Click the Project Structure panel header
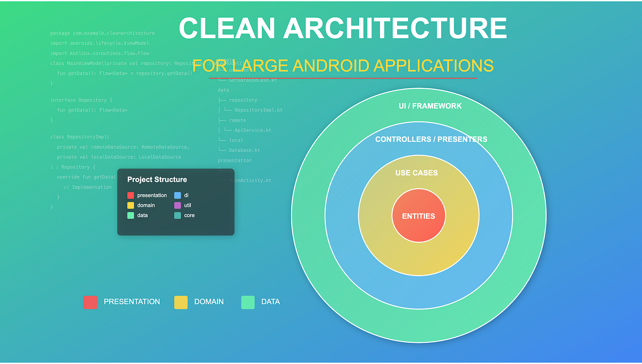 click(157, 179)
